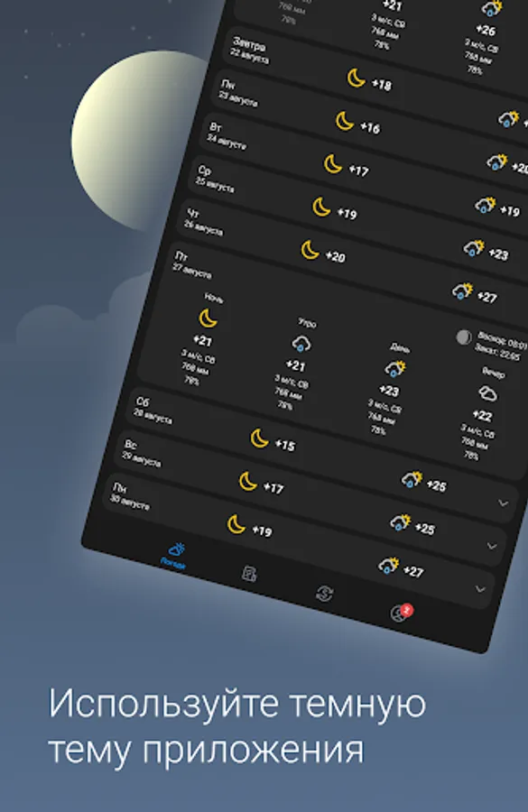Image resolution: width=528 pixels, height=812 pixels.
Task: Click the moon icon in Сб 28 августа row
Action: point(260,438)
